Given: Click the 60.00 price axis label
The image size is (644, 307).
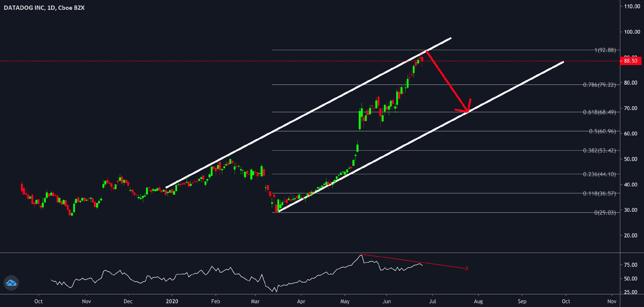Looking at the screenshot, I should point(631,133).
